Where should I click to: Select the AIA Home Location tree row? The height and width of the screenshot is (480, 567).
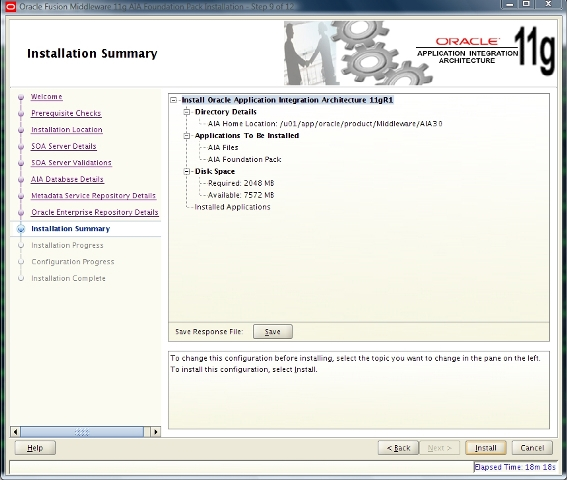pyautogui.click(x=325, y=124)
